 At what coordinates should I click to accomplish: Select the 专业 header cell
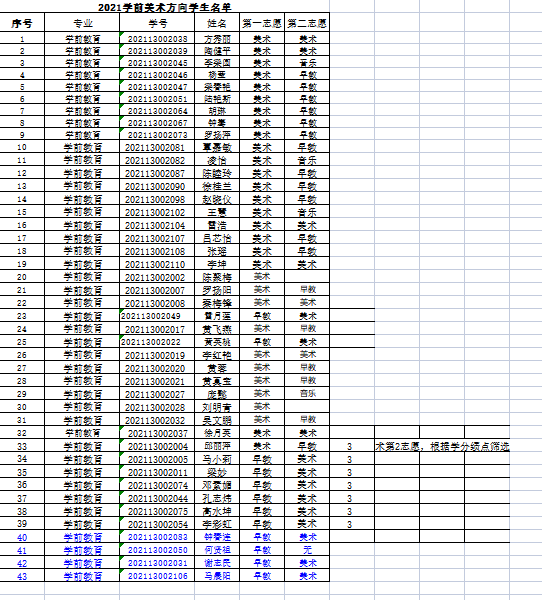click(x=82, y=24)
